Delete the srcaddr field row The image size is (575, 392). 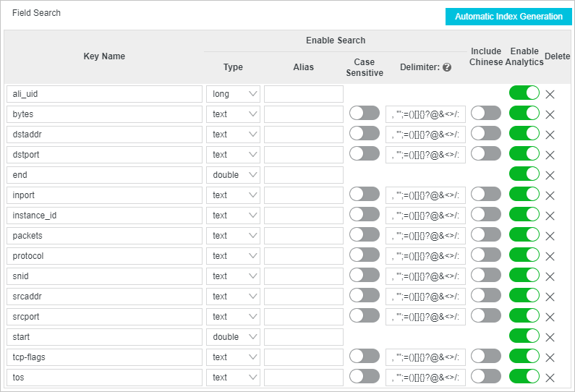coord(550,297)
